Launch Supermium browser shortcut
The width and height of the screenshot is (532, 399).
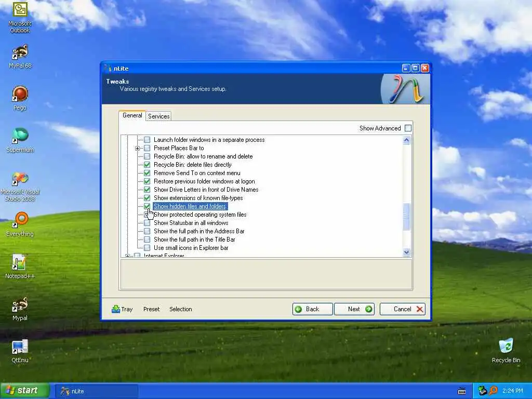tap(20, 140)
